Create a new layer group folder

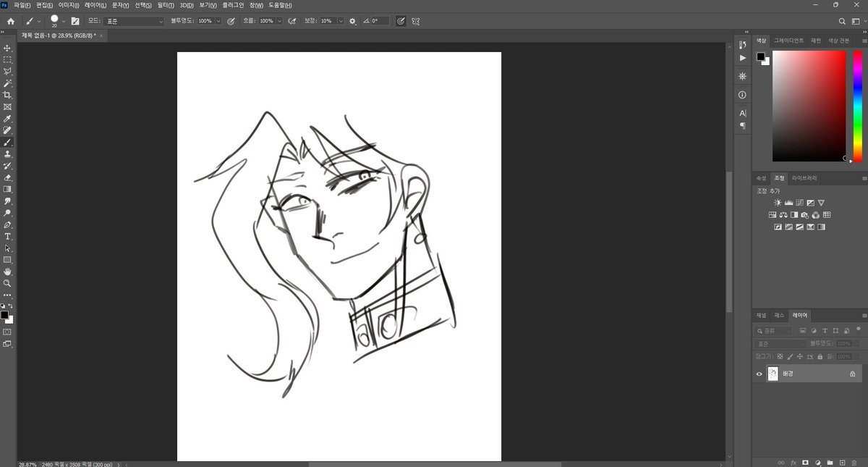click(830, 462)
